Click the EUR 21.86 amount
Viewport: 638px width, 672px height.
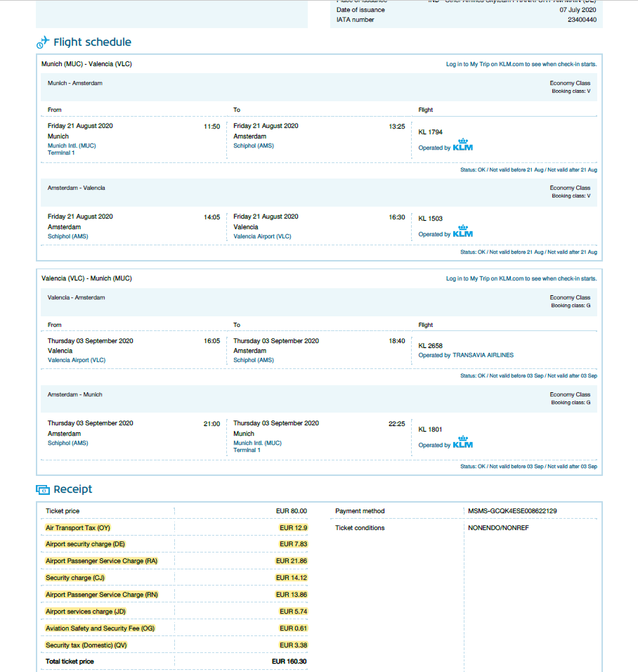click(x=292, y=560)
